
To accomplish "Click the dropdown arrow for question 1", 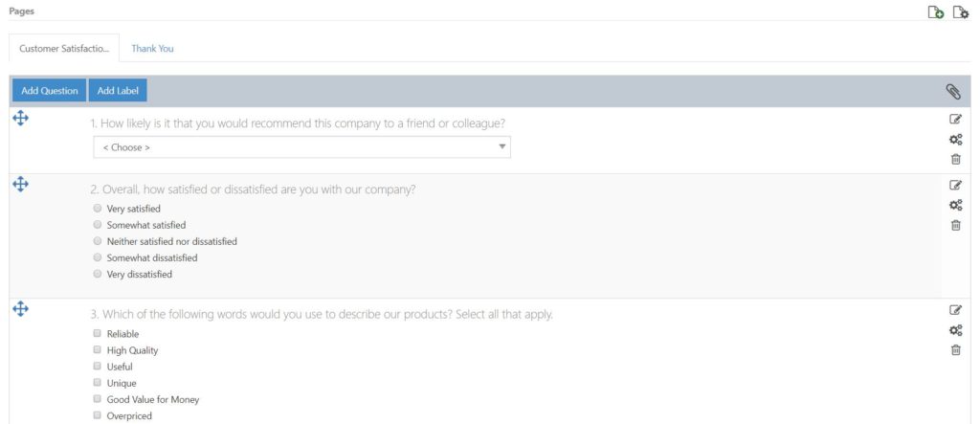I will click(501, 147).
